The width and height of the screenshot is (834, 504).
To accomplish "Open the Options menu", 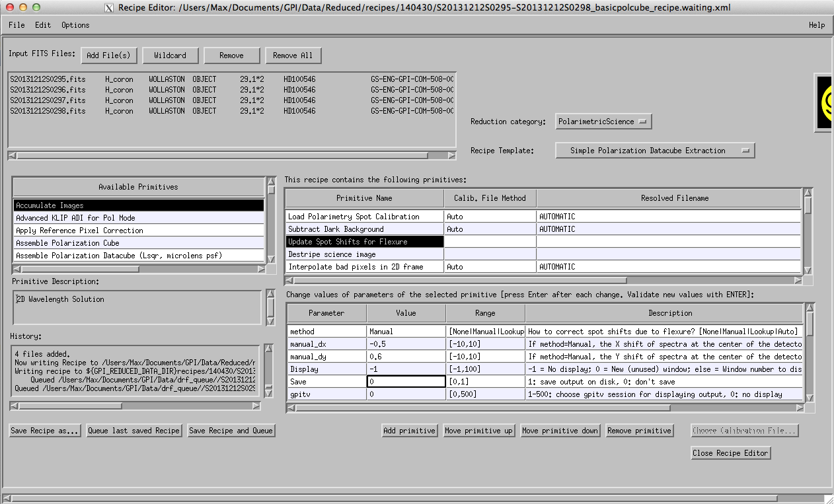I will coord(75,25).
